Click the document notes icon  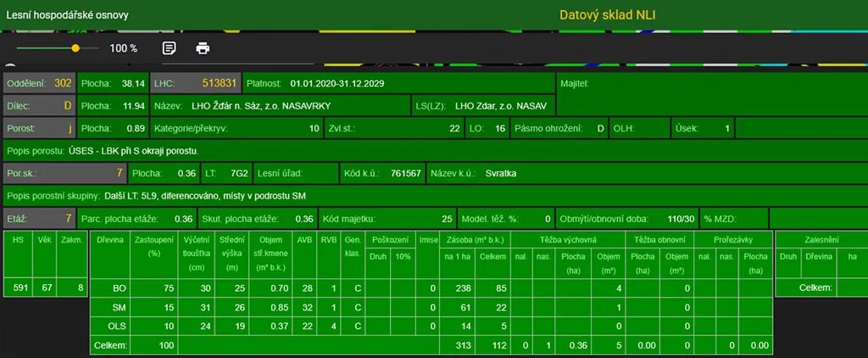[169, 48]
